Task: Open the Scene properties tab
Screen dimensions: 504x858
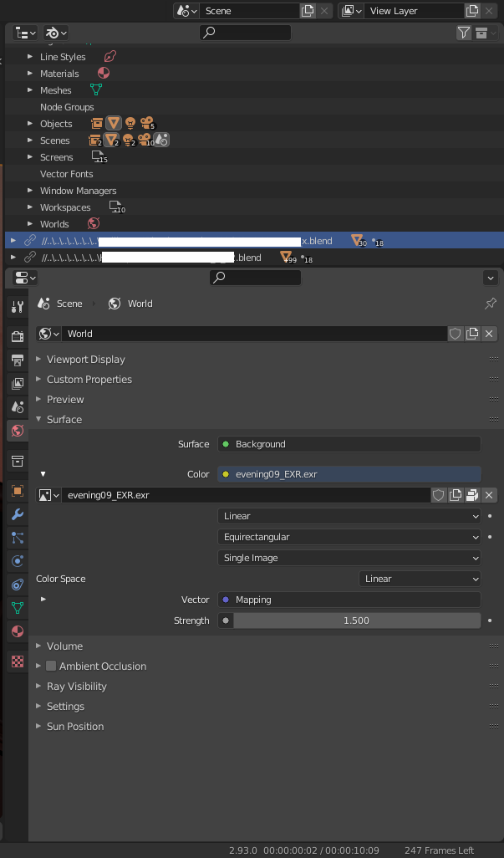Action: 18,406
